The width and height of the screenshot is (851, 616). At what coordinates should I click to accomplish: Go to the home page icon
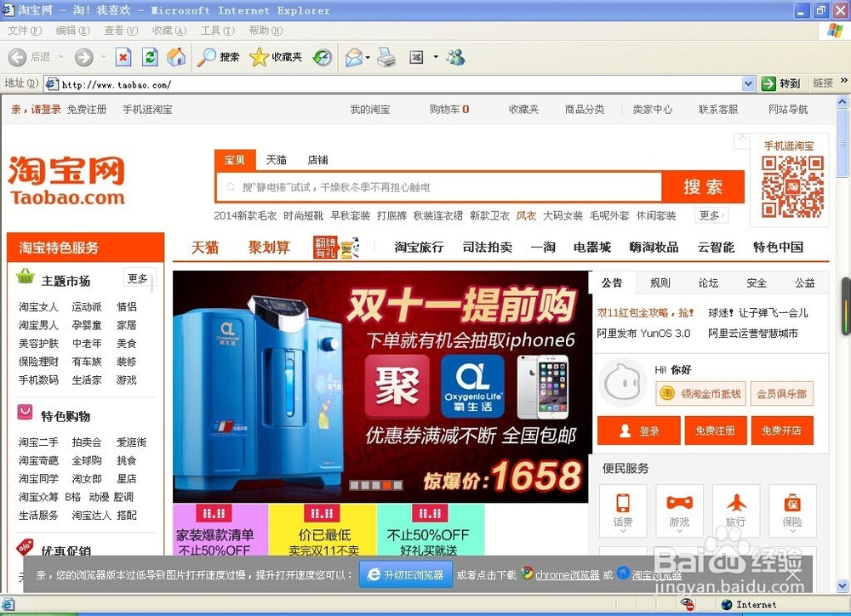[176, 57]
